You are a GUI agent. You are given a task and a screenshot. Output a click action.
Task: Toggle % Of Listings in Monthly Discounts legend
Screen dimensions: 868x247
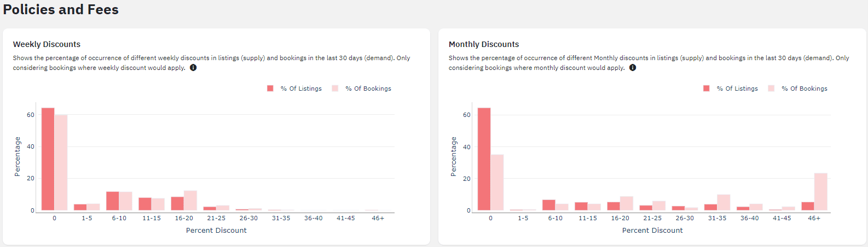click(x=731, y=89)
